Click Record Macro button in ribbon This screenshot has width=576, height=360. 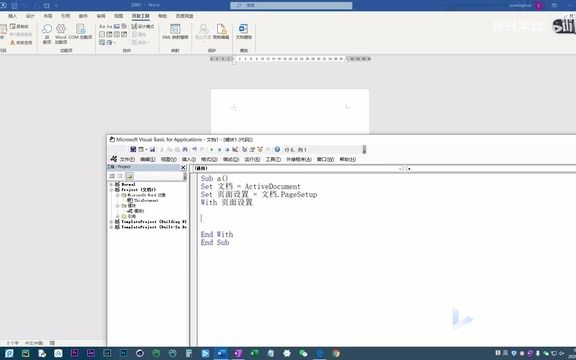(x=19, y=26)
